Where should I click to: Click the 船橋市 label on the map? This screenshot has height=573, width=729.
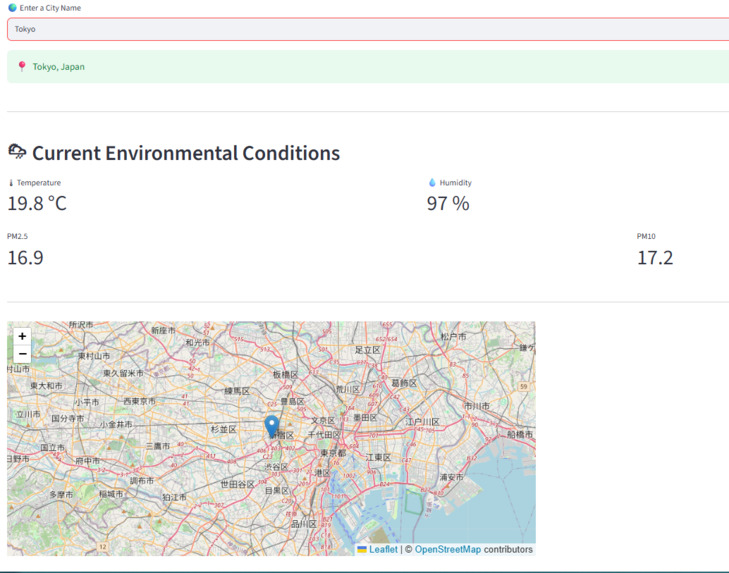[x=520, y=434]
